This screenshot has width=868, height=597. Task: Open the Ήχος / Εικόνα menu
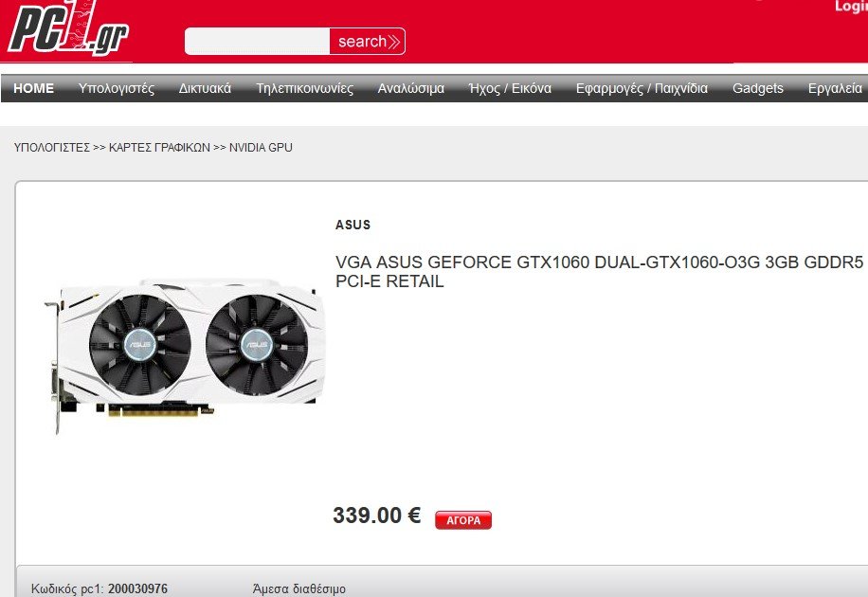510,89
